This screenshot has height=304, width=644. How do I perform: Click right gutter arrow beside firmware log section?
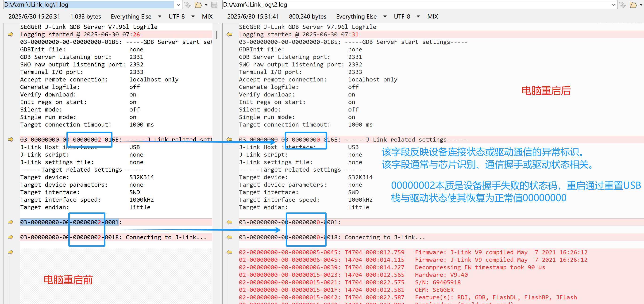(x=229, y=252)
